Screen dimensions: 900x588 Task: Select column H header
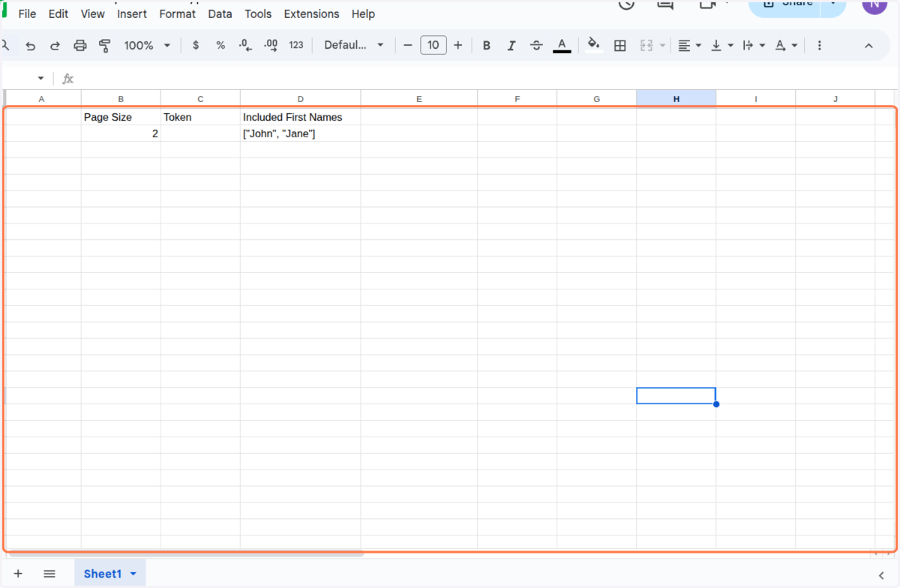pos(676,99)
